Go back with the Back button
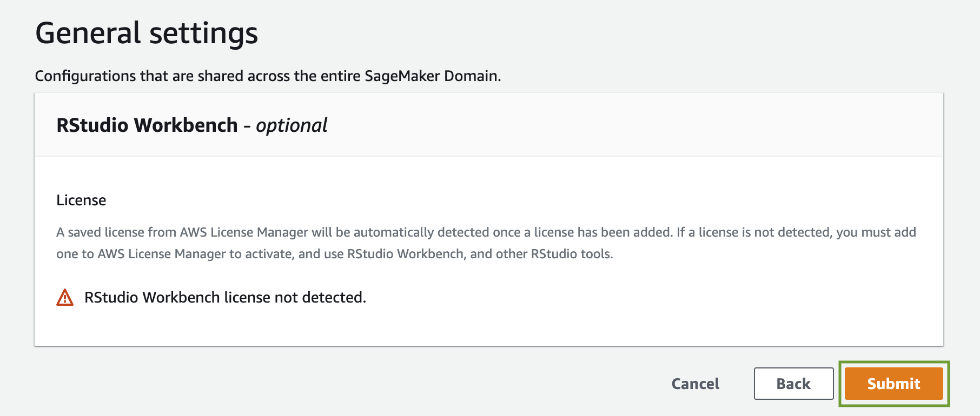The image size is (980, 416). click(x=793, y=384)
